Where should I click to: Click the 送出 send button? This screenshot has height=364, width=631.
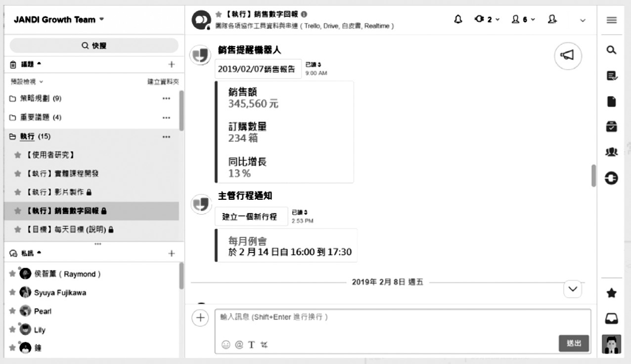[x=574, y=344]
